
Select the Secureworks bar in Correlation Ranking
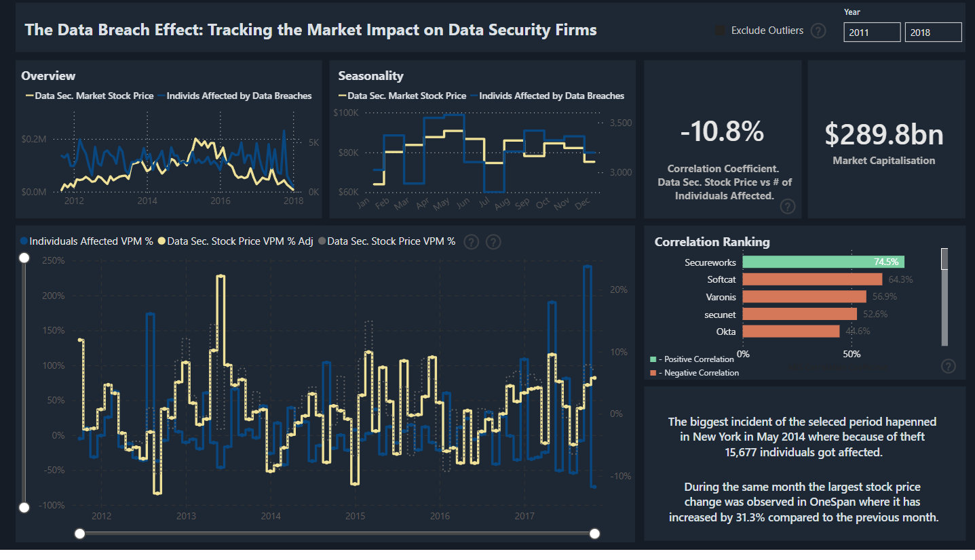pyautogui.click(x=823, y=262)
